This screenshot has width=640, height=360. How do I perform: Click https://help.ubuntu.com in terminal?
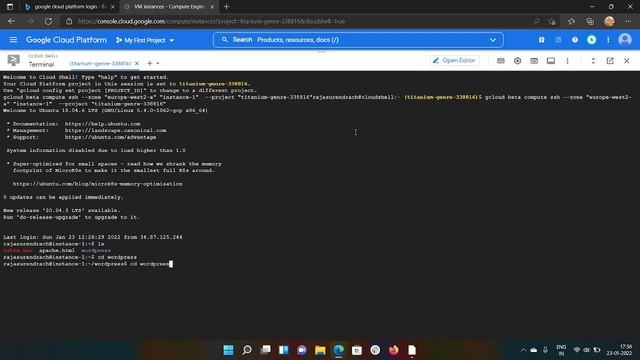[x=102, y=124]
